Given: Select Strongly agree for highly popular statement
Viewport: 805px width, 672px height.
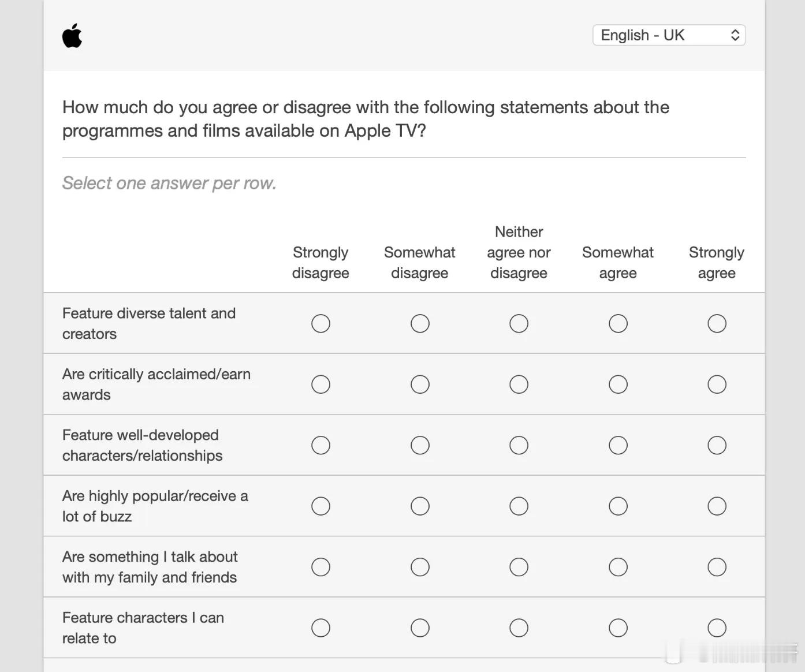Looking at the screenshot, I should (x=717, y=506).
